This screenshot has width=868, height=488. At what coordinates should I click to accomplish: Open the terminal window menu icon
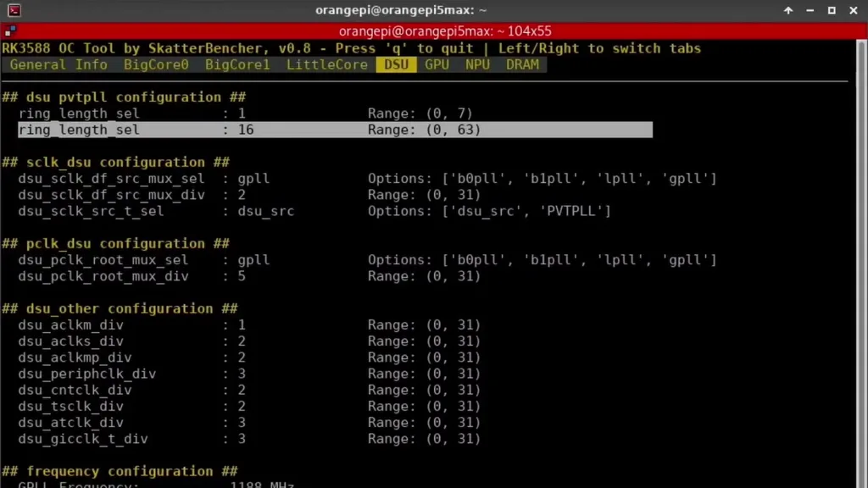tap(14, 10)
